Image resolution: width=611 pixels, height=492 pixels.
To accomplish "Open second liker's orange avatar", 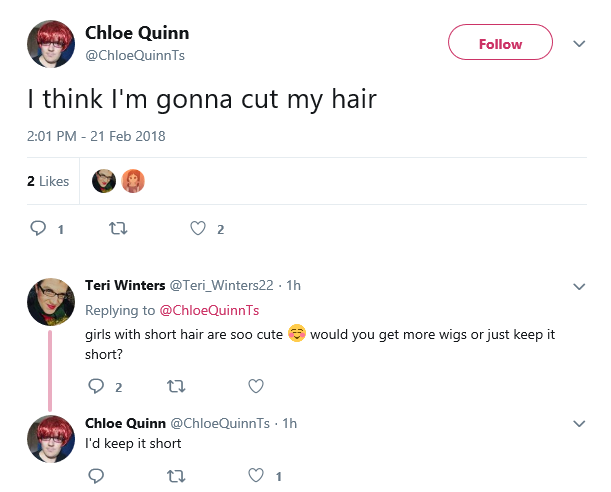I will point(133,181).
